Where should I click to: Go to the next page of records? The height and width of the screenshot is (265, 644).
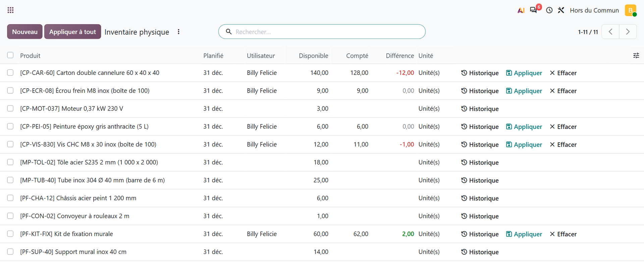628,32
